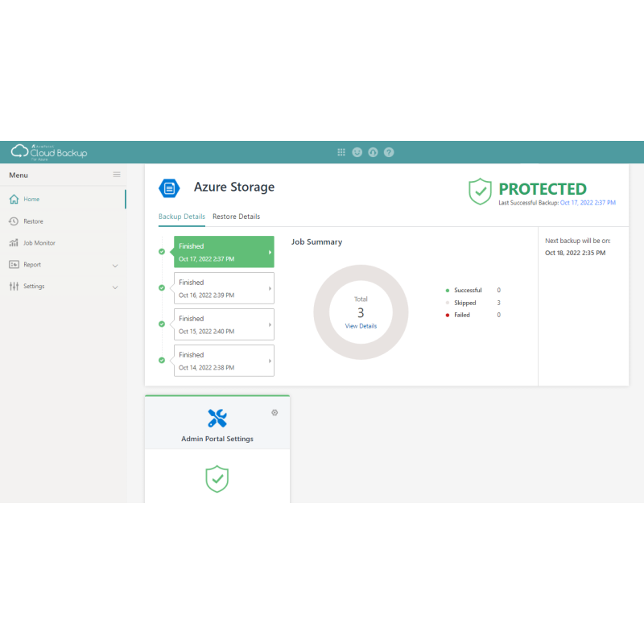Select Finished job Oct 17, 2022 2:37 PM
The image size is (644, 644).
(x=224, y=252)
